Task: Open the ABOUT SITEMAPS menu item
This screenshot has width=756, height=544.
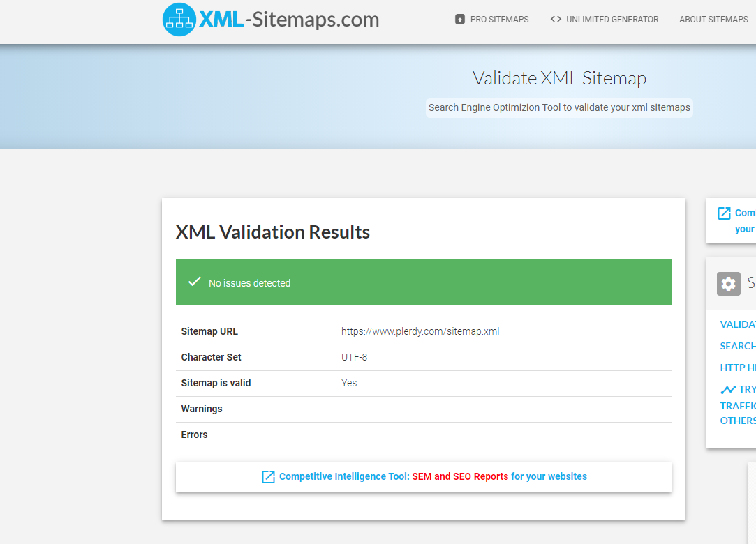Action: pyautogui.click(x=713, y=19)
